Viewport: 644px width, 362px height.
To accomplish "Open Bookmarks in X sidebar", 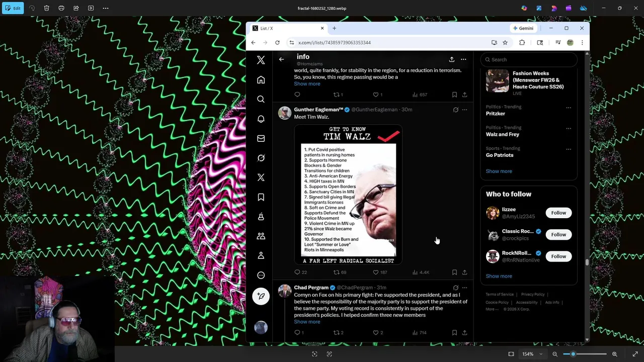I will (x=261, y=197).
